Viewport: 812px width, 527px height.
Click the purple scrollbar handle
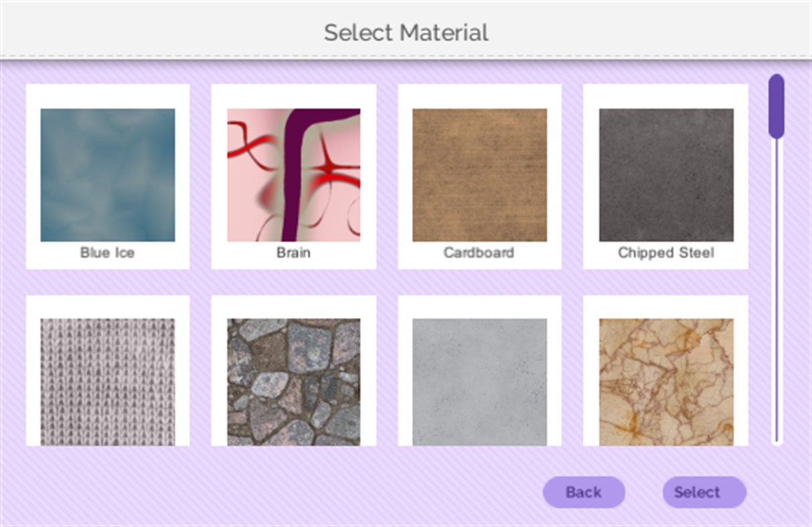[777, 106]
